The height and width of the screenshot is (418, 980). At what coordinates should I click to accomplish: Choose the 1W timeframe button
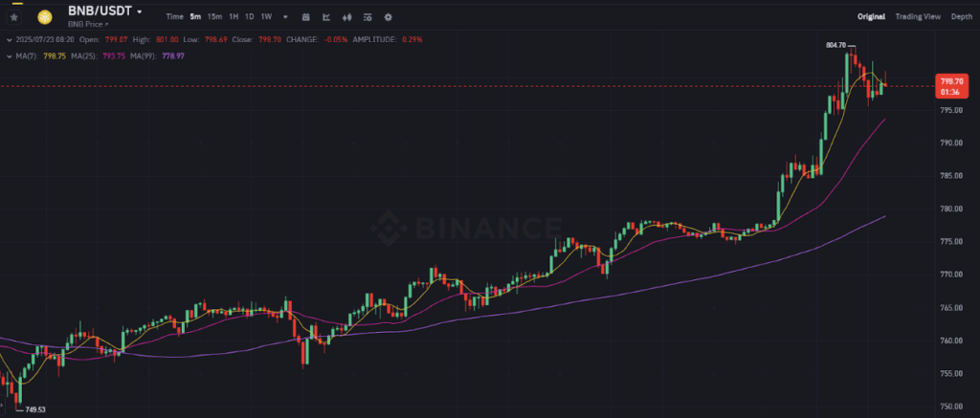(x=266, y=17)
